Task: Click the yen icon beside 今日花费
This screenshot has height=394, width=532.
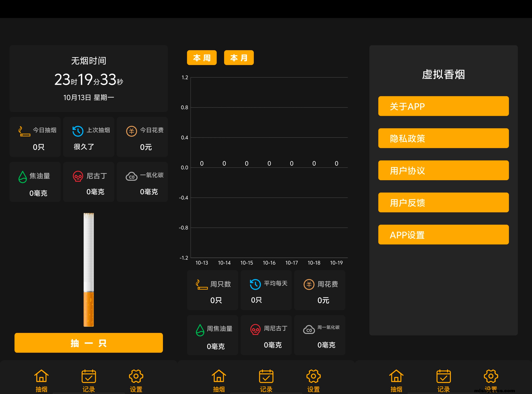Action: pyautogui.click(x=132, y=131)
